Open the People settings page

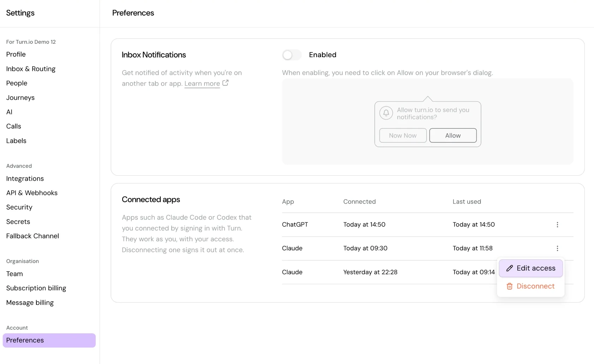(x=17, y=83)
